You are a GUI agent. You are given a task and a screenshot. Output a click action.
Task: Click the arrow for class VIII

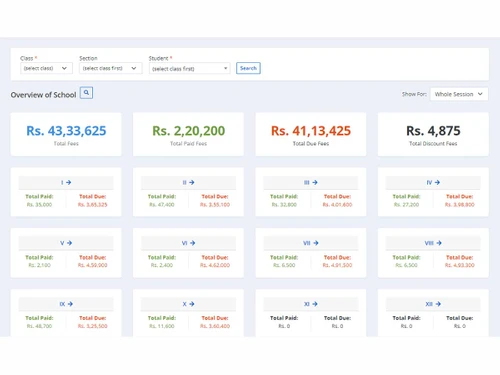pos(439,243)
